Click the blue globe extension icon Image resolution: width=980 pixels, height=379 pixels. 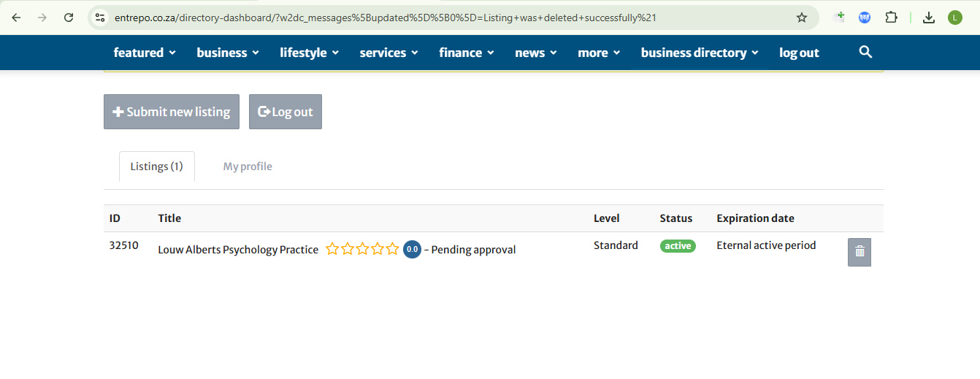(x=865, y=18)
